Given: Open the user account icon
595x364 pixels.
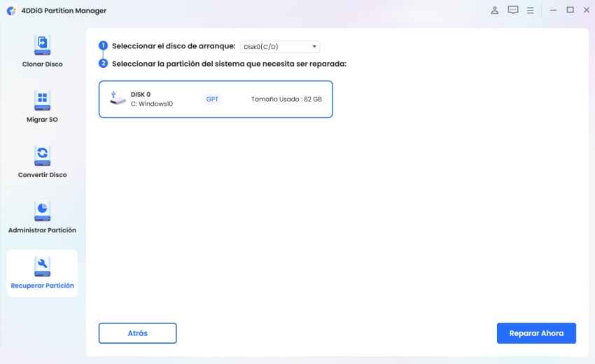Looking at the screenshot, I should pyautogui.click(x=494, y=10).
